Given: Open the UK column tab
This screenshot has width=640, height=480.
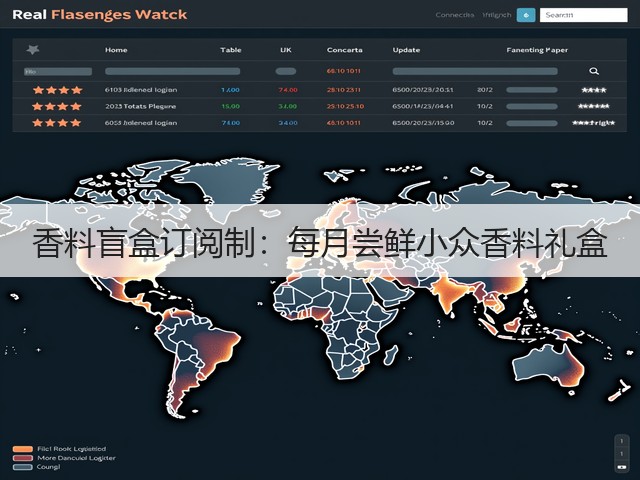Looking at the screenshot, I should tap(286, 50).
